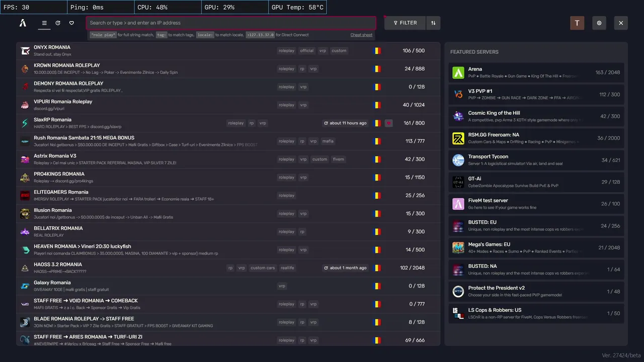This screenshot has height=362, width=644.
Task: Click the SlaxRP Romania server icon
Action: [25, 123]
